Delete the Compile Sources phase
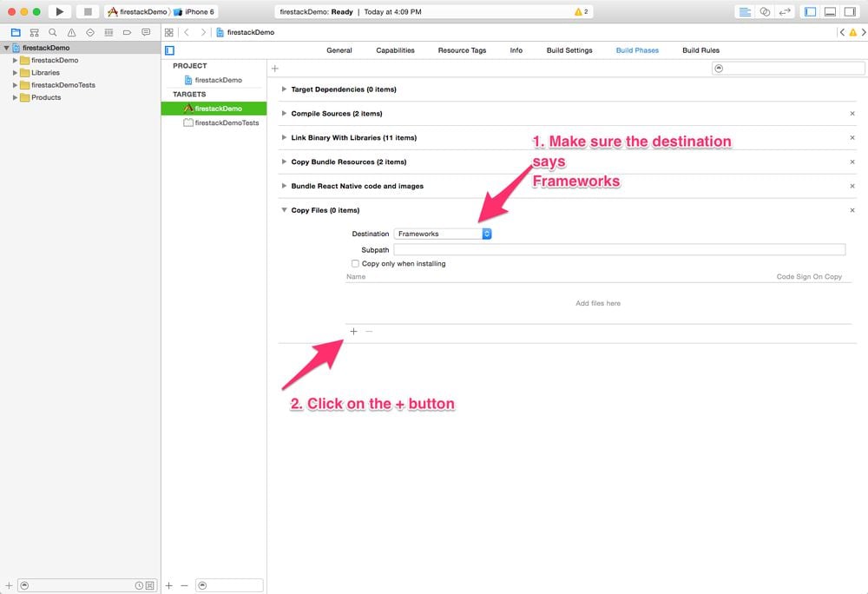The image size is (868, 594). (x=852, y=114)
